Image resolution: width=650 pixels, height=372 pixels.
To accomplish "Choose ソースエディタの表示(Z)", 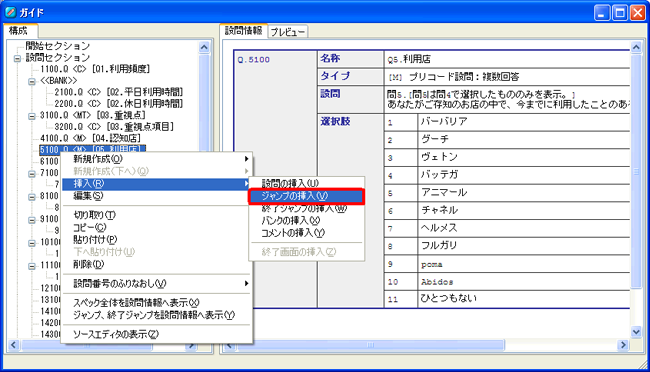I will click(x=157, y=334).
